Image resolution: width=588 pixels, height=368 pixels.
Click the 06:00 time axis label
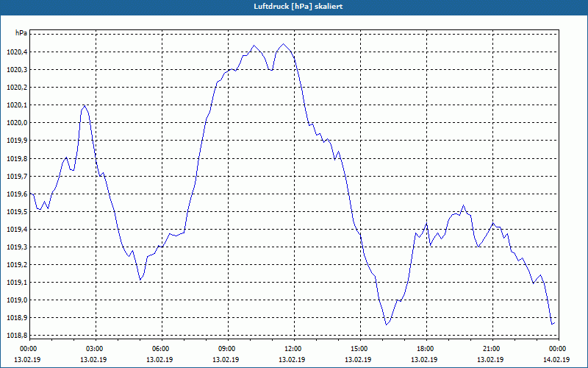160,349
